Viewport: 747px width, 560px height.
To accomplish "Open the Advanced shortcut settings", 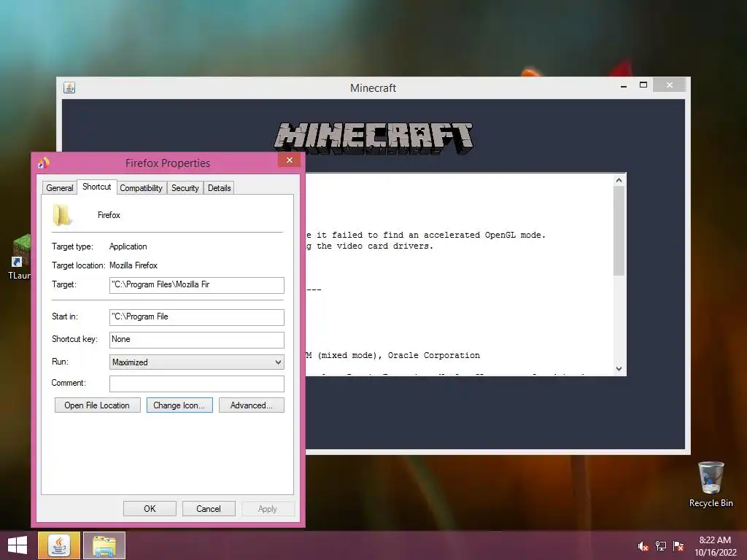I will point(252,405).
